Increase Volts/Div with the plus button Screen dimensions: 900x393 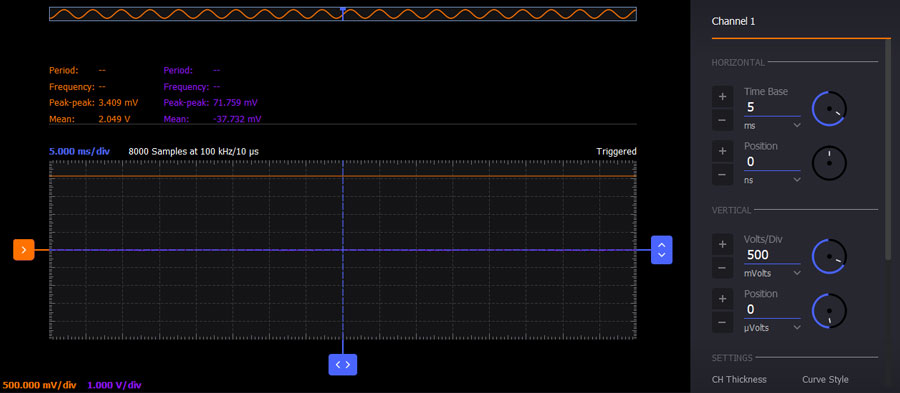coord(722,244)
